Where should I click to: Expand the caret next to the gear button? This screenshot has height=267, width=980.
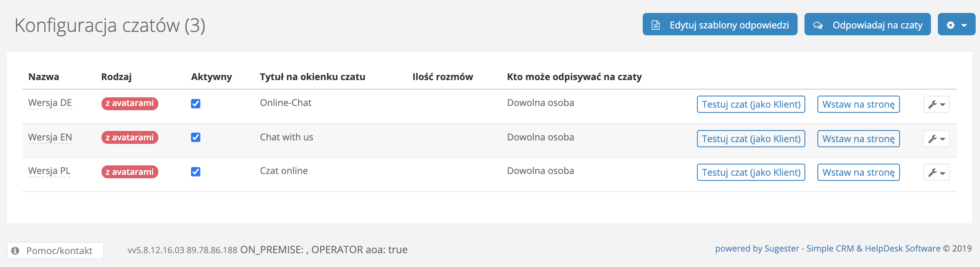[x=964, y=25]
